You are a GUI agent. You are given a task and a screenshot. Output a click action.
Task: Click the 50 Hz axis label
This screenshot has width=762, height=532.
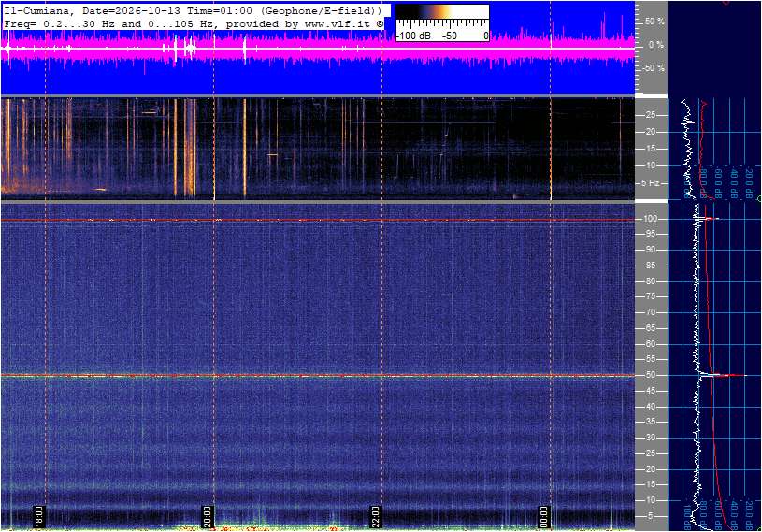point(650,375)
